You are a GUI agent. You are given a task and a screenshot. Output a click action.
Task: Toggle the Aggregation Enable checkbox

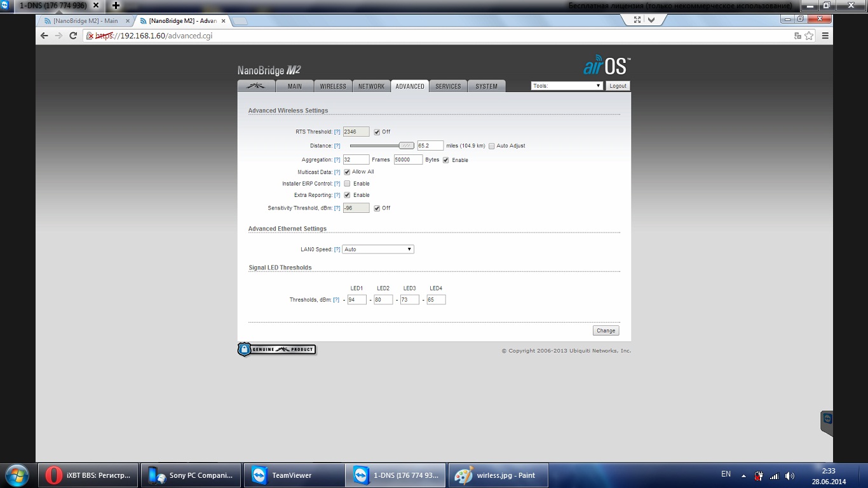[446, 160]
